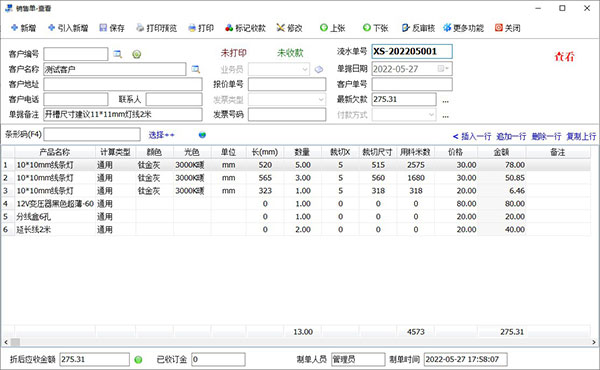Go to previous order with 上张
Viewport: 600px width, 370px height.
[x=333, y=28]
